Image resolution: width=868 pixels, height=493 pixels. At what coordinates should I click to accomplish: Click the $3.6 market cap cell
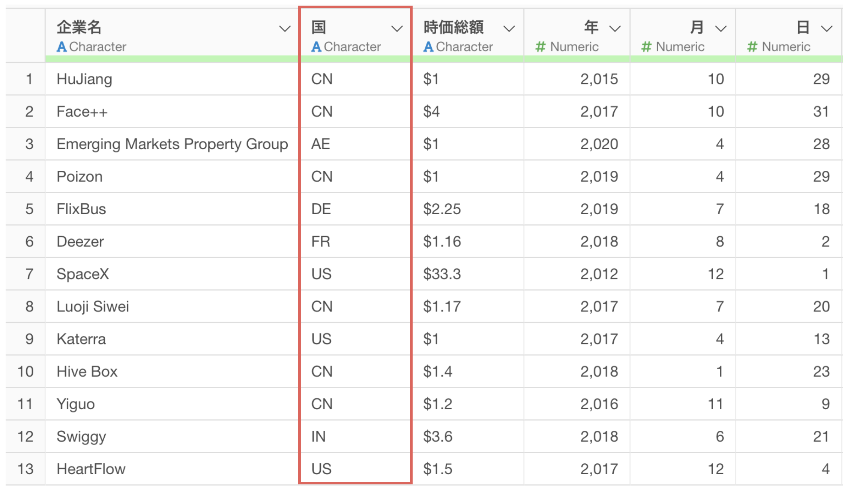(468, 437)
